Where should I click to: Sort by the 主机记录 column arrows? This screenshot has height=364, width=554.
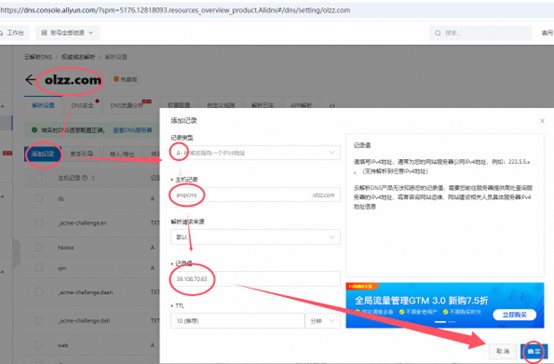tap(93, 178)
